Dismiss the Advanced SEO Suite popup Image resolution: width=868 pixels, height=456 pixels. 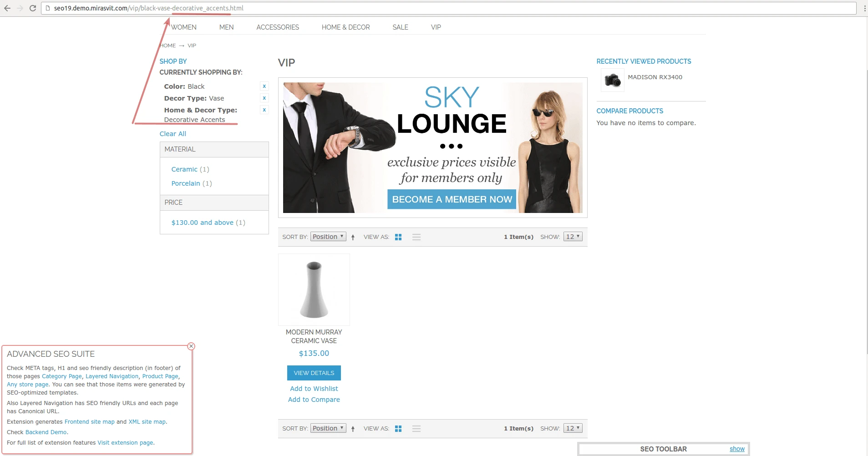[x=191, y=346]
